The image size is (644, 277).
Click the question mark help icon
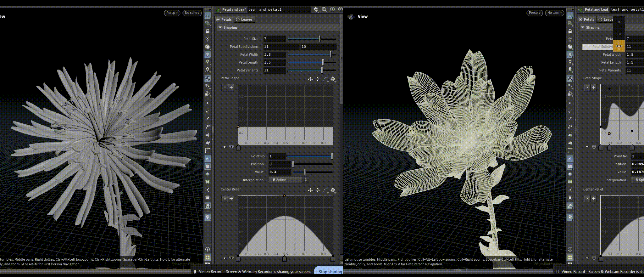tap(340, 9)
